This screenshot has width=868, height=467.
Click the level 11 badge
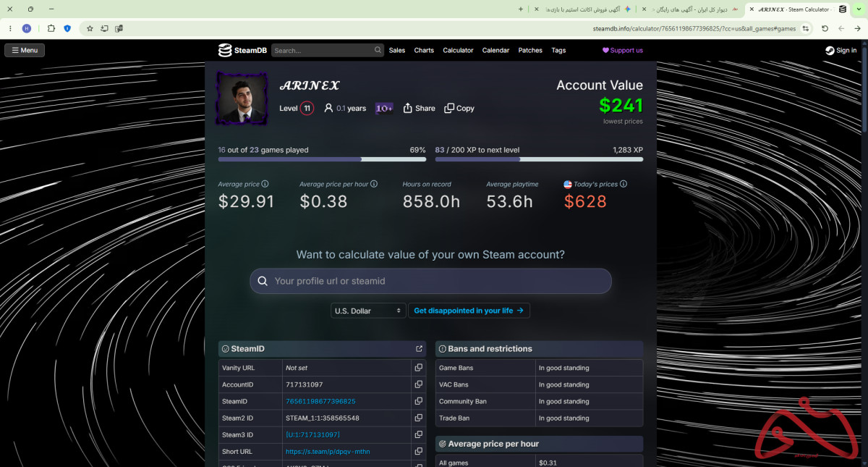307,108
